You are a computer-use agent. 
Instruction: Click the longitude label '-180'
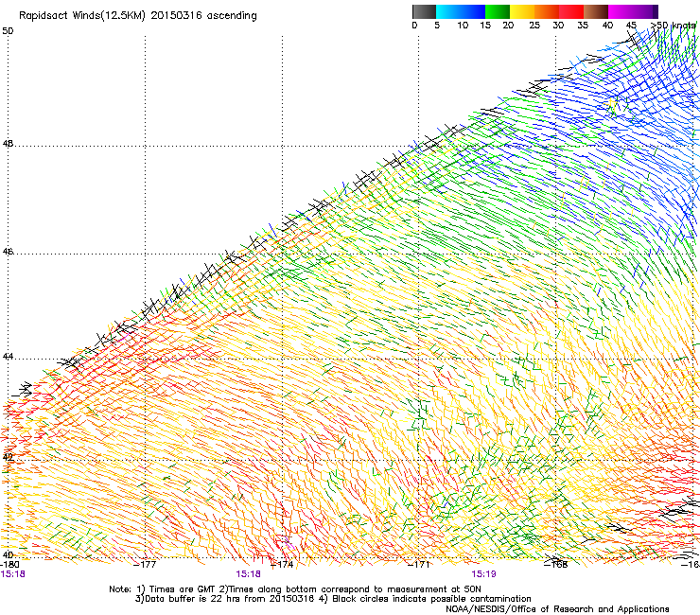click(9, 565)
